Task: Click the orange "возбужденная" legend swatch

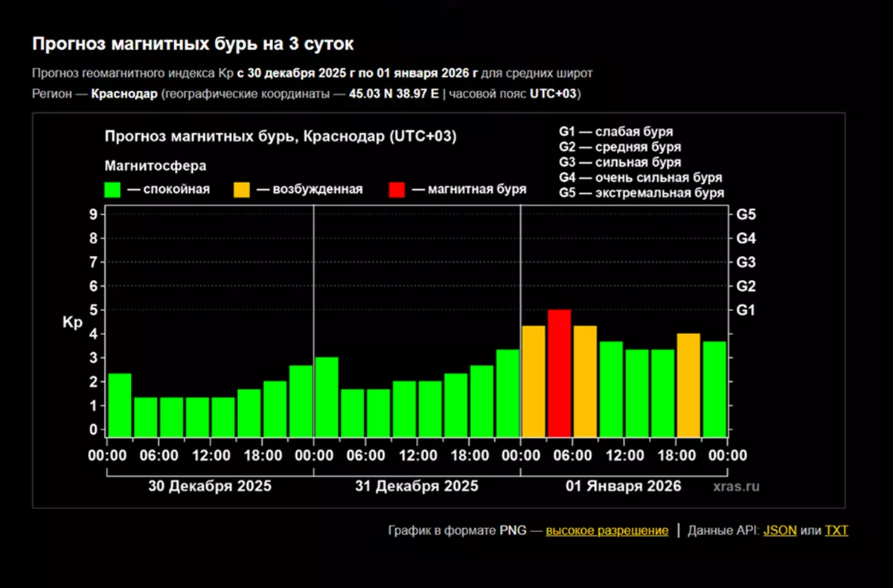Action: (x=242, y=189)
